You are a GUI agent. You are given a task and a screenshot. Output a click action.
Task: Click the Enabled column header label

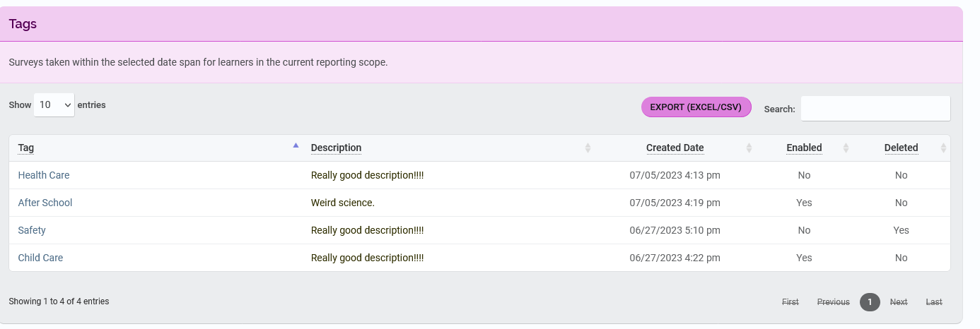(804, 148)
